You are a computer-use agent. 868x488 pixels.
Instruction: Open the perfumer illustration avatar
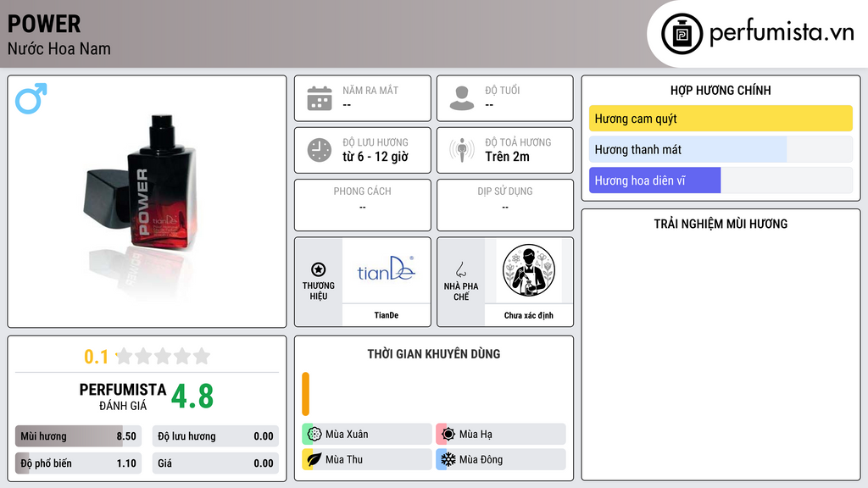click(529, 270)
